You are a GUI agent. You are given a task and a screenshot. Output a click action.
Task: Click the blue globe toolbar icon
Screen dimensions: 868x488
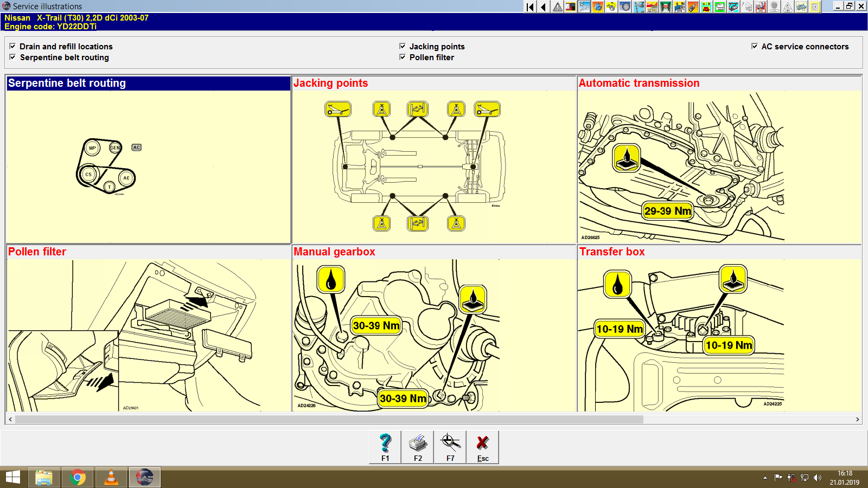pyautogui.click(x=597, y=8)
